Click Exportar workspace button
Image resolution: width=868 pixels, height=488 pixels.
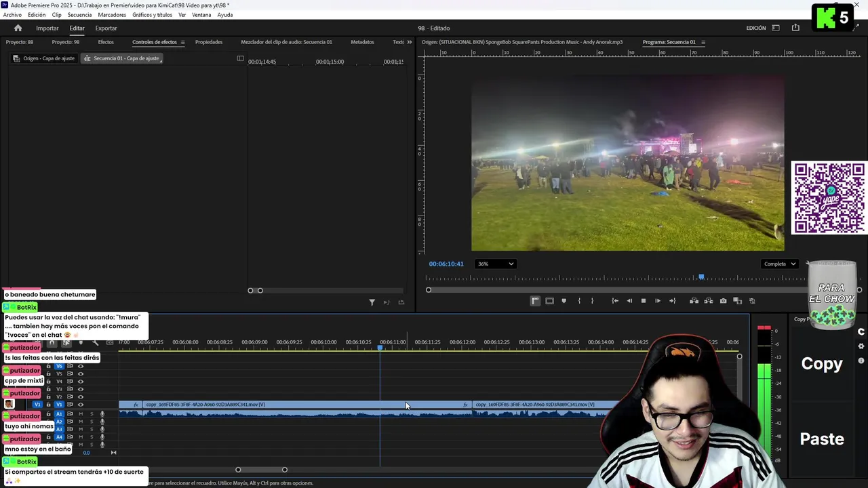106,28
